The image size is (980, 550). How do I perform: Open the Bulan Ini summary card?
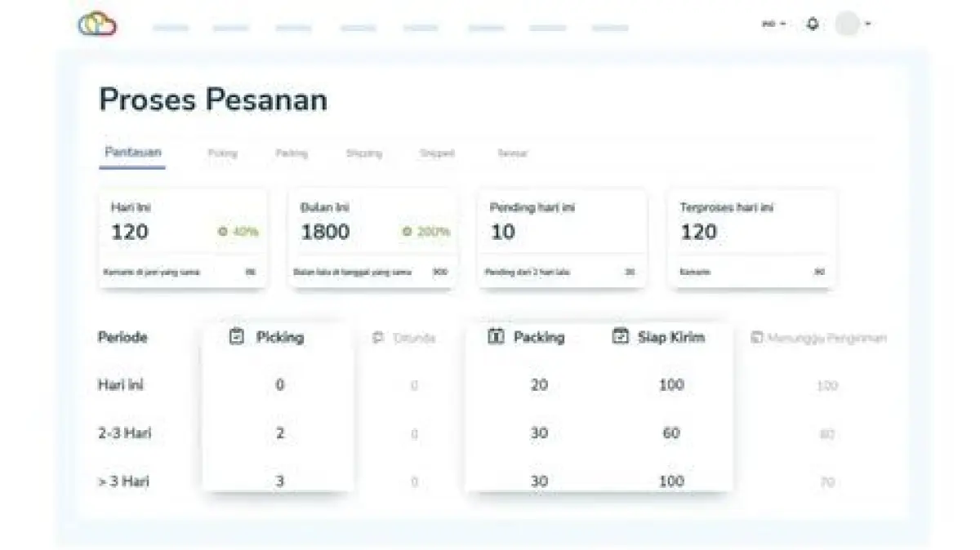(373, 237)
